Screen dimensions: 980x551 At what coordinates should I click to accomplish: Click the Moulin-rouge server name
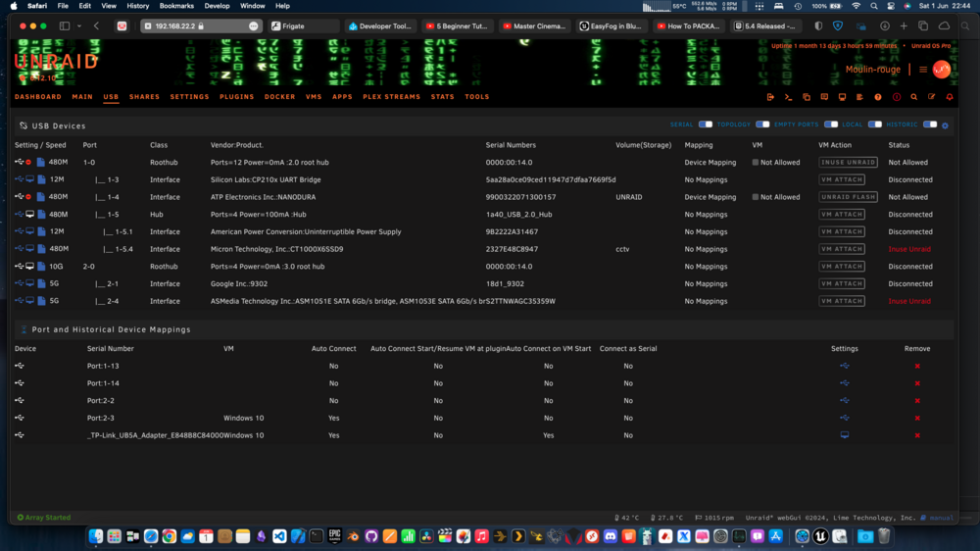(872, 70)
